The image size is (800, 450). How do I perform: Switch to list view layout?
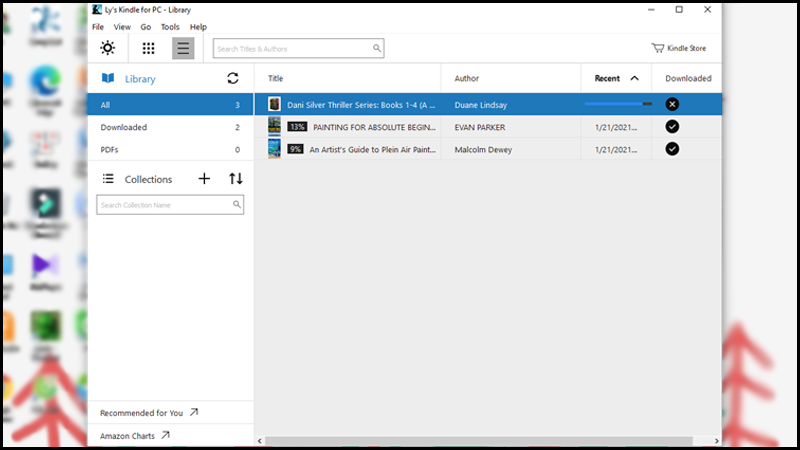tap(183, 48)
